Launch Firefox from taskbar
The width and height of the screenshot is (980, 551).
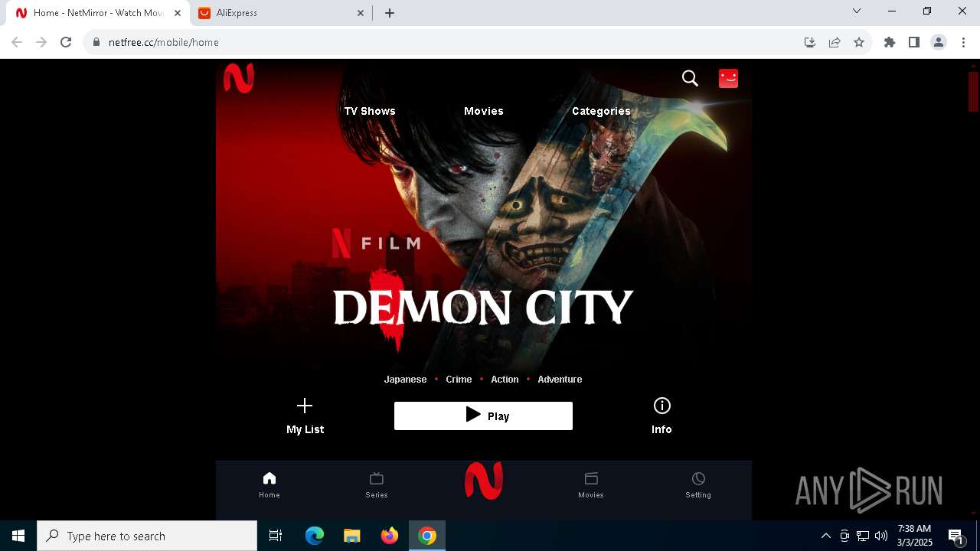pos(390,536)
